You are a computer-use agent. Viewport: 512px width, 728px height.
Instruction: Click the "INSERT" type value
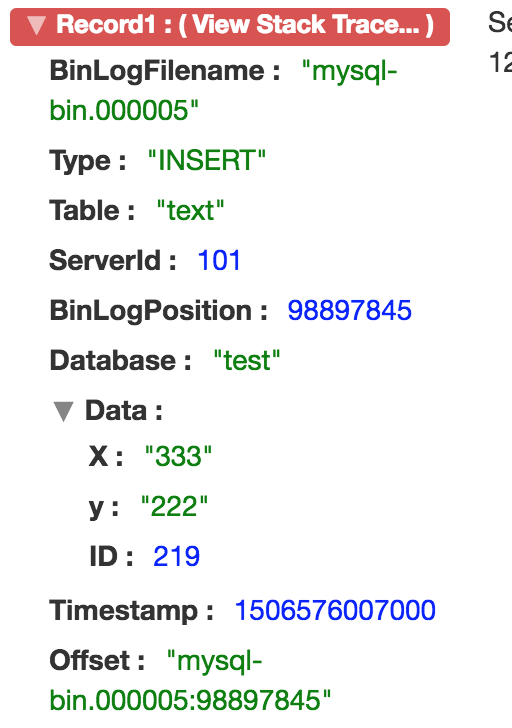[207, 161]
